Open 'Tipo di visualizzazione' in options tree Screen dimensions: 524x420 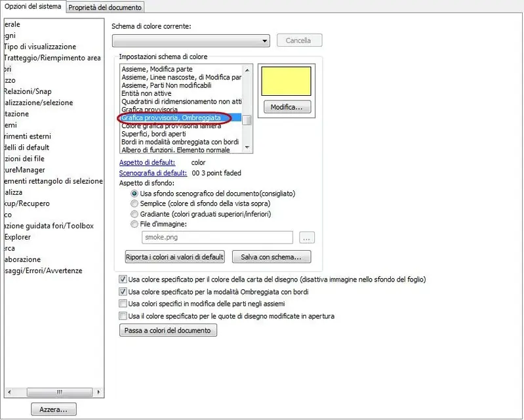(x=40, y=47)
